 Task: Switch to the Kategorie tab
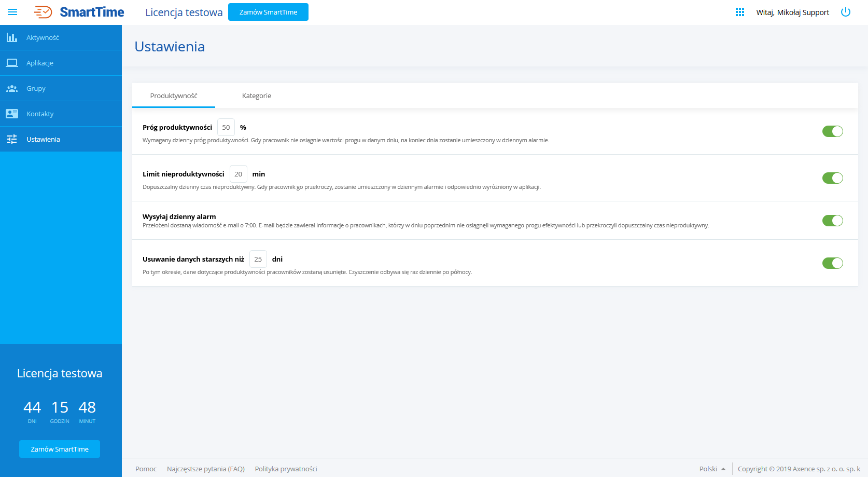256,96
